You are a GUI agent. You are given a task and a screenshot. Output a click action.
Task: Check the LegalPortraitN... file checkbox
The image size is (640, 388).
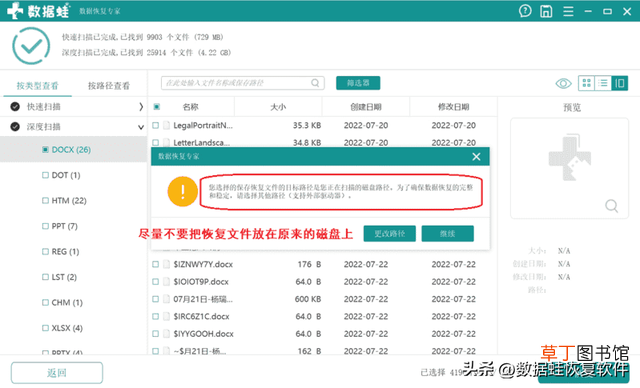click(x=156, y=125)
